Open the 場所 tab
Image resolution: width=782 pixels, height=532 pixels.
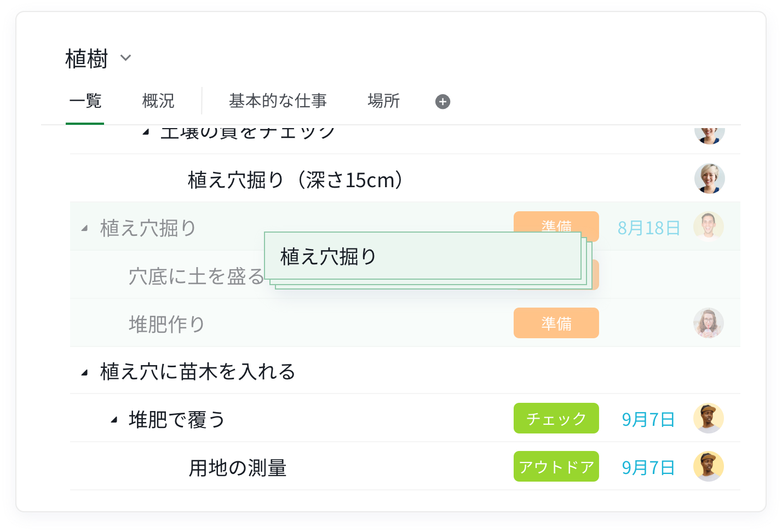pos(383,101)
